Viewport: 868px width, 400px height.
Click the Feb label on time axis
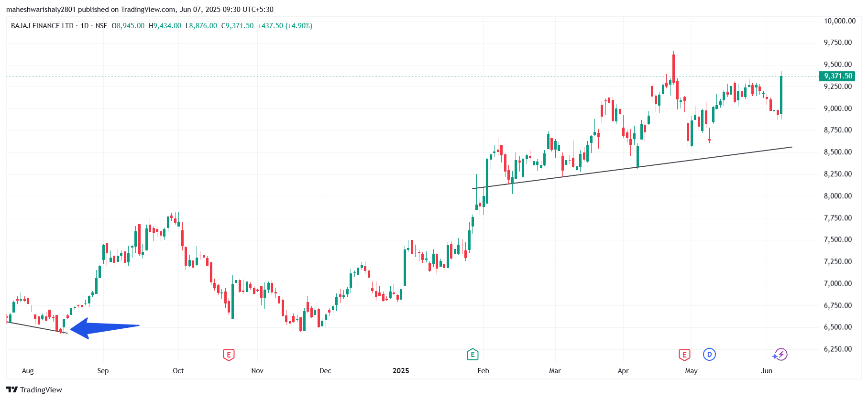[483, 371]
